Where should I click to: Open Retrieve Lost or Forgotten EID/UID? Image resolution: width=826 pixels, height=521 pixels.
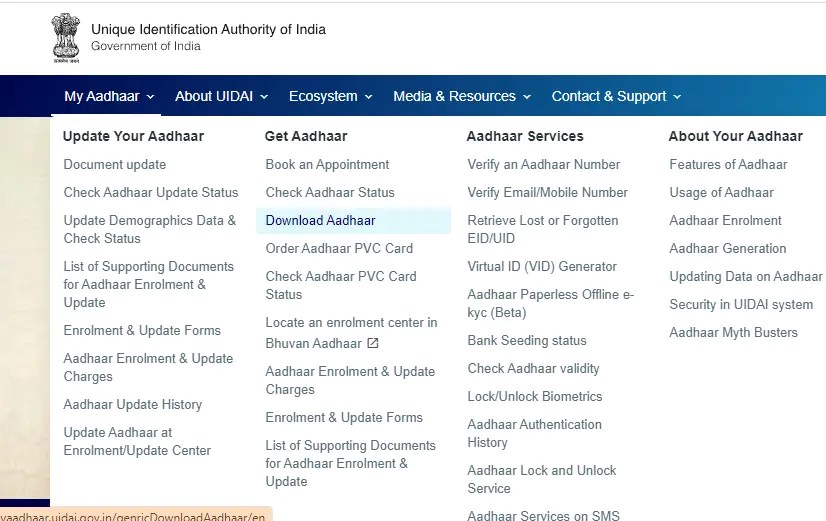[x=543, y=229]
